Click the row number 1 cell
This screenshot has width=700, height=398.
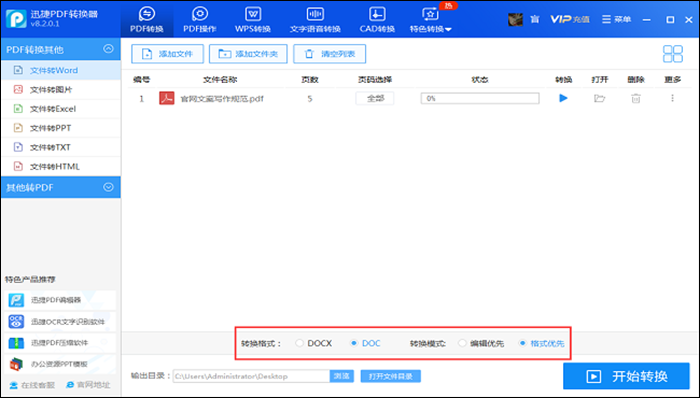(x=142, y=99)
